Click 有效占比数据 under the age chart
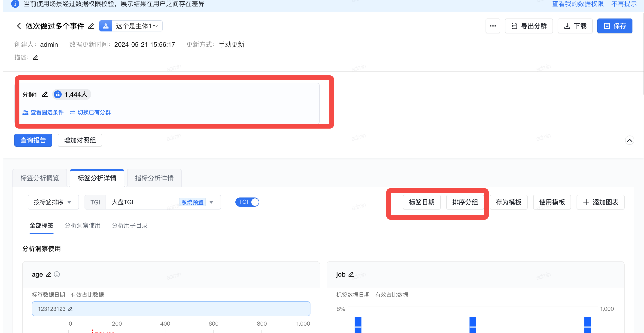This screenshot has height=333, width=644. tap(87, 295)
